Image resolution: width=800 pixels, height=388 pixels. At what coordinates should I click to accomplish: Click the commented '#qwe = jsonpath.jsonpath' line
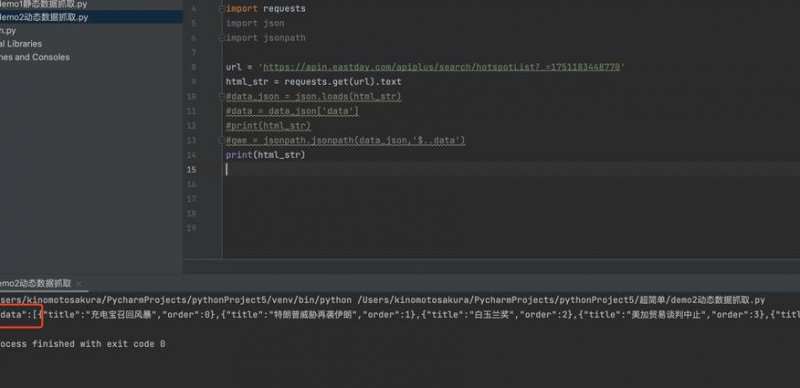[345, 140]
